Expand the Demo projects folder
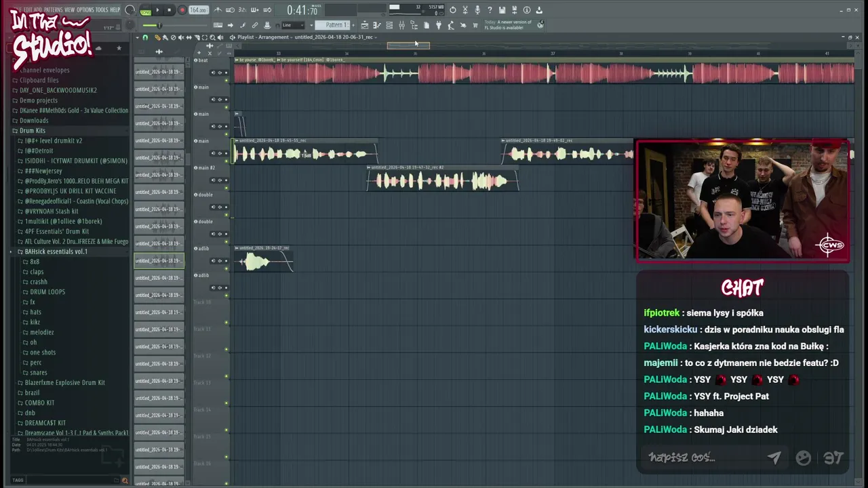 click(39, 100)
